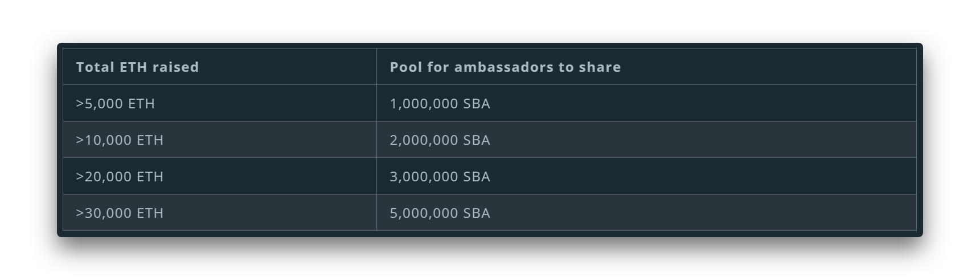The height and width of the screenshot is (280, 980).
Task: Click the lowest ETH raised threshold
Action: tap(115, 103)
